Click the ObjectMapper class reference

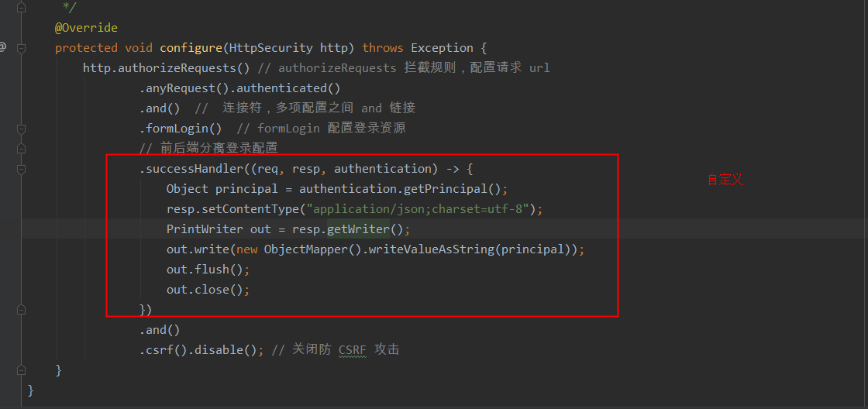[x=306, y=249]
